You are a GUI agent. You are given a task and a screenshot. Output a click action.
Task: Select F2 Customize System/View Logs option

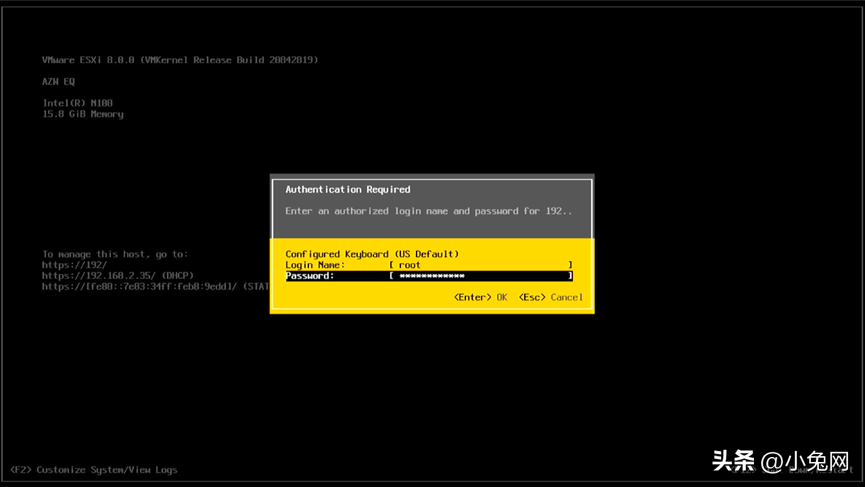(x=94, y=470)
